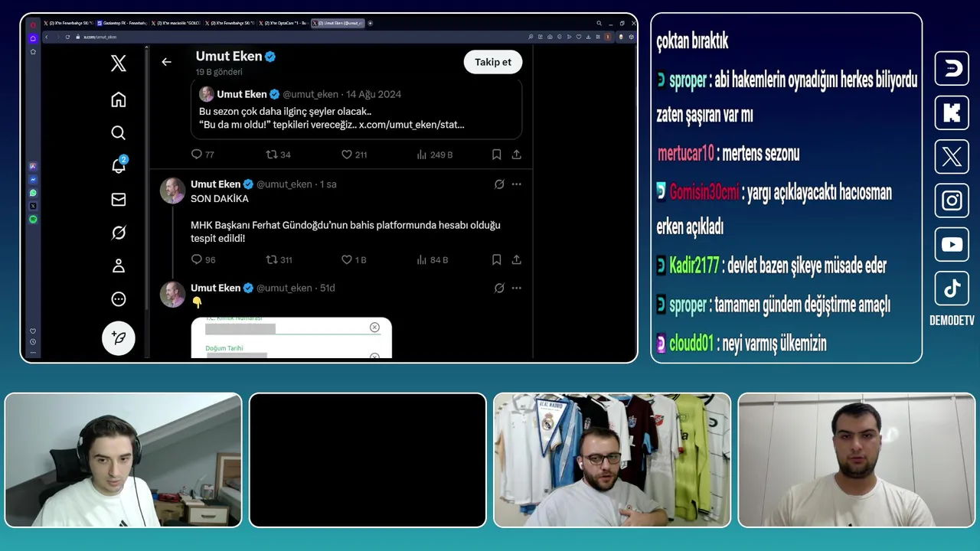This screenshot has height=551, width=980.
Task: Open Aria AI in the Opera sidebar
Action: pyautogui.click(x=33, y=166)
